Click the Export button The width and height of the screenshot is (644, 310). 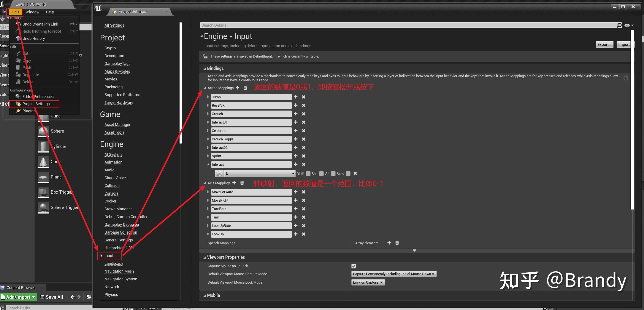click(x=604, y=44)
